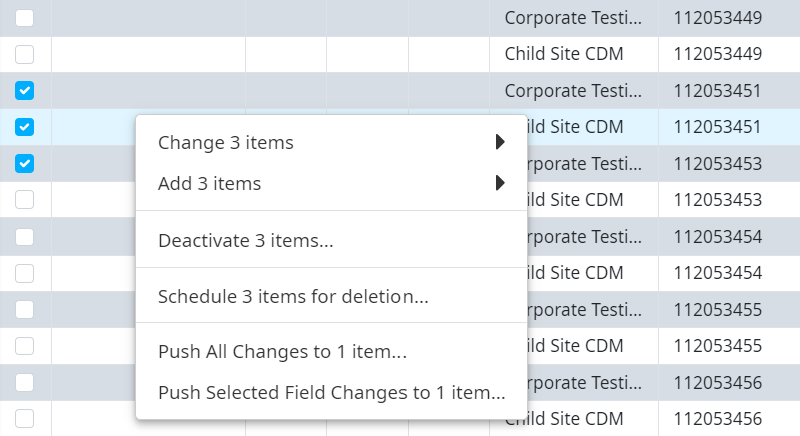Select the "Add 3 items" menu entry
The width and height of the screenshot is (800, 436).
click(x=210, y=184)
